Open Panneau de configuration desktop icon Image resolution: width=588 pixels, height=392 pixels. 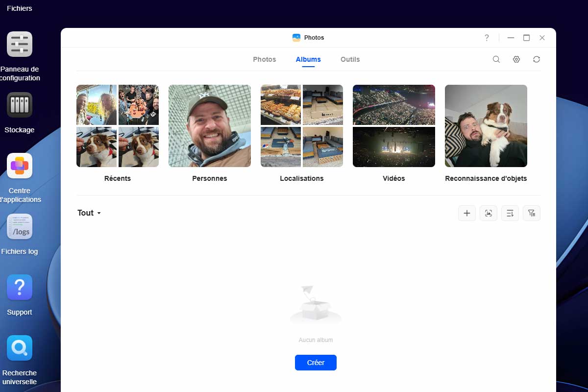[20, 45]
